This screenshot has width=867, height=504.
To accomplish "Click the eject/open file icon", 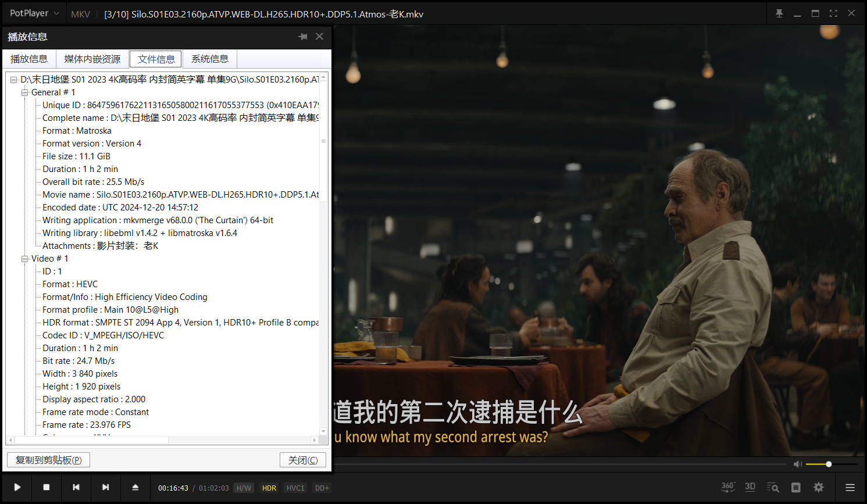I will (x=135, y=487).
